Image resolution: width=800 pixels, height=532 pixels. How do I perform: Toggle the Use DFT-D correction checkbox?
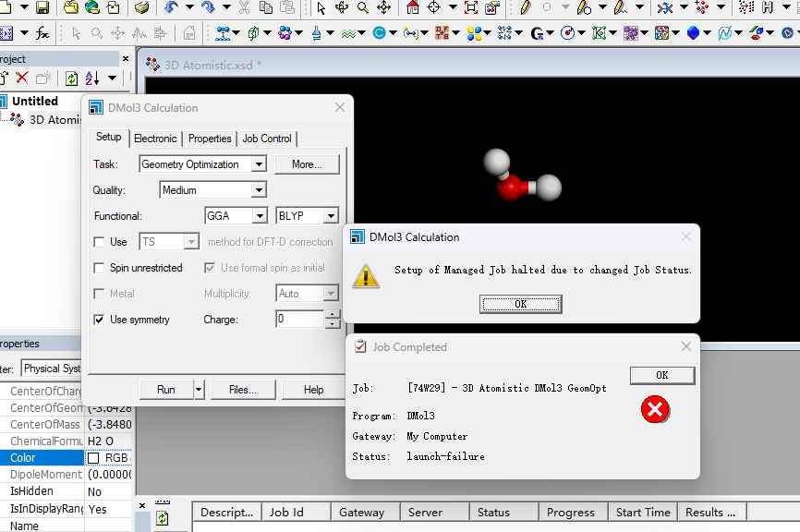click(99, 242)
